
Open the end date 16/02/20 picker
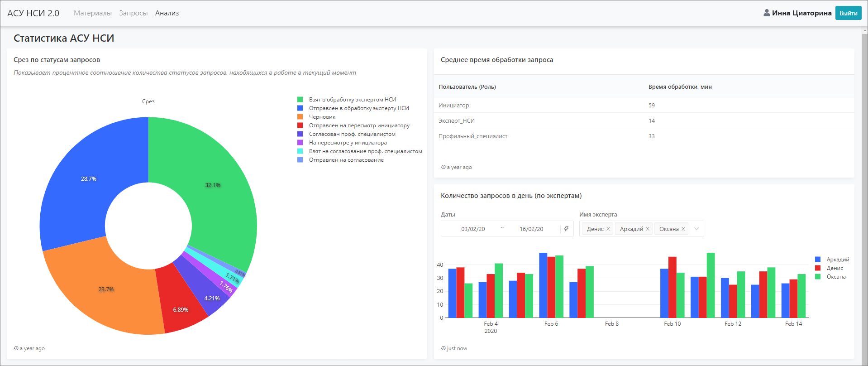click(x=531, y=229)
